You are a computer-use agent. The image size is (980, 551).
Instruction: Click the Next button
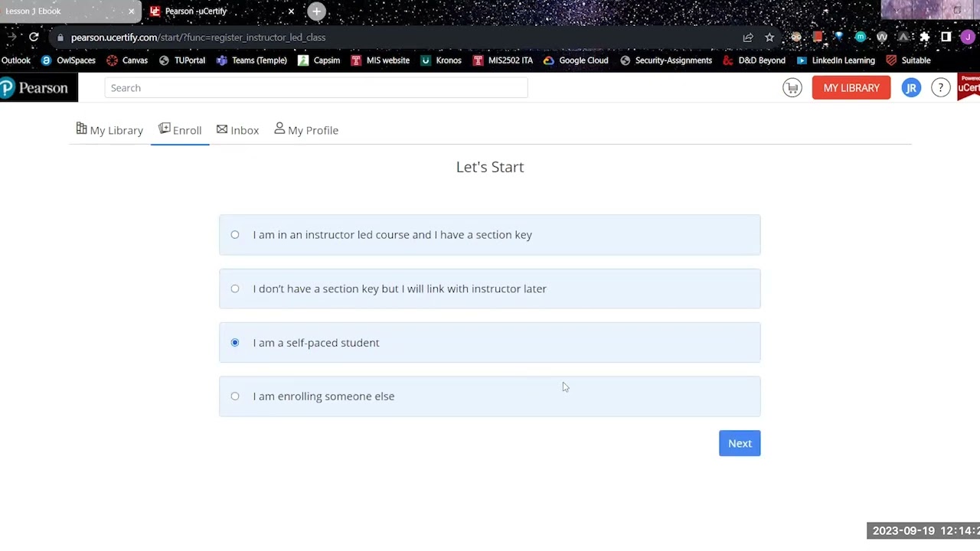point(740,443)
